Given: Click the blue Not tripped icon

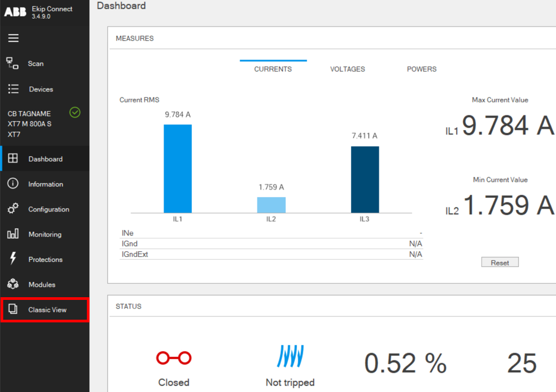Looking at the screenshot, I should [290, 356].
